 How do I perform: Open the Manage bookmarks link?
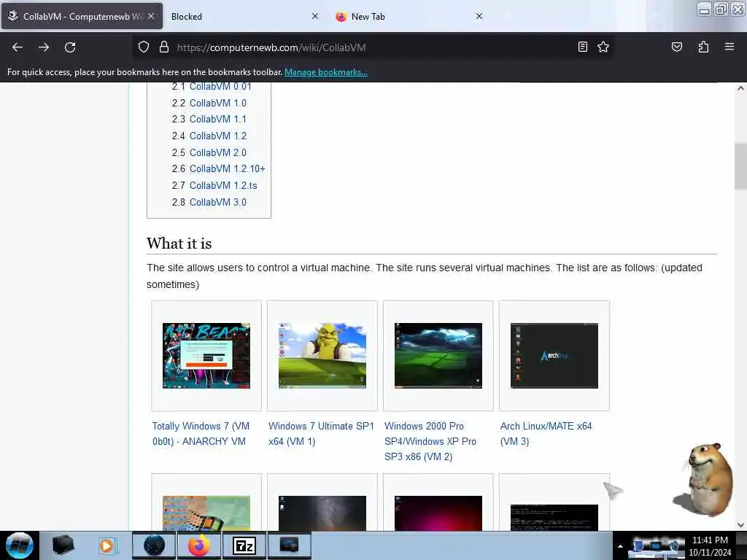pyautogui.click(x=326, y=72)
